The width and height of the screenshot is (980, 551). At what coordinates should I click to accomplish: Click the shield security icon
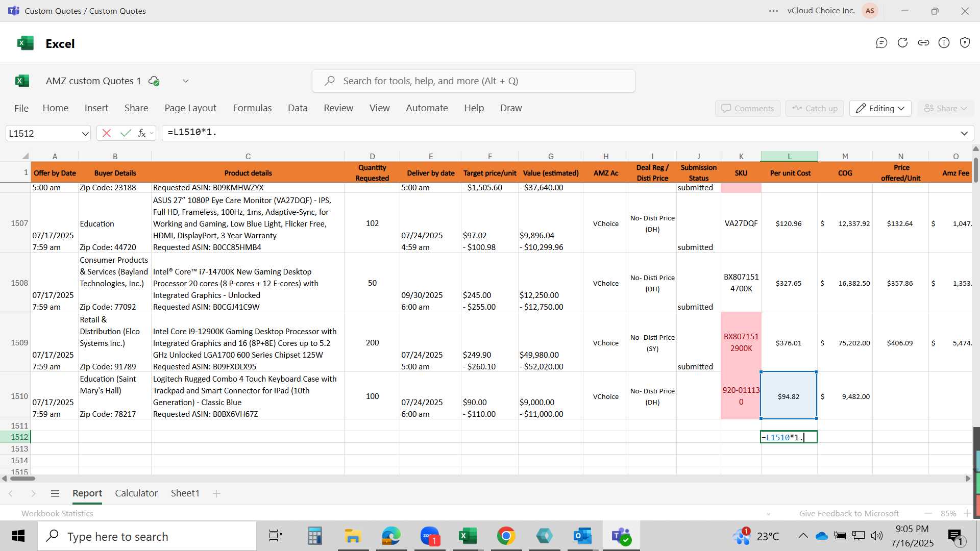pyautogui.click(x=965, y=43)
